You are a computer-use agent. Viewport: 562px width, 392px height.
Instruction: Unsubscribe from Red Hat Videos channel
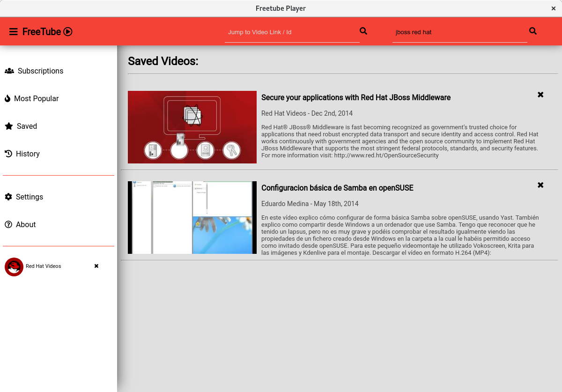point(96,266)
